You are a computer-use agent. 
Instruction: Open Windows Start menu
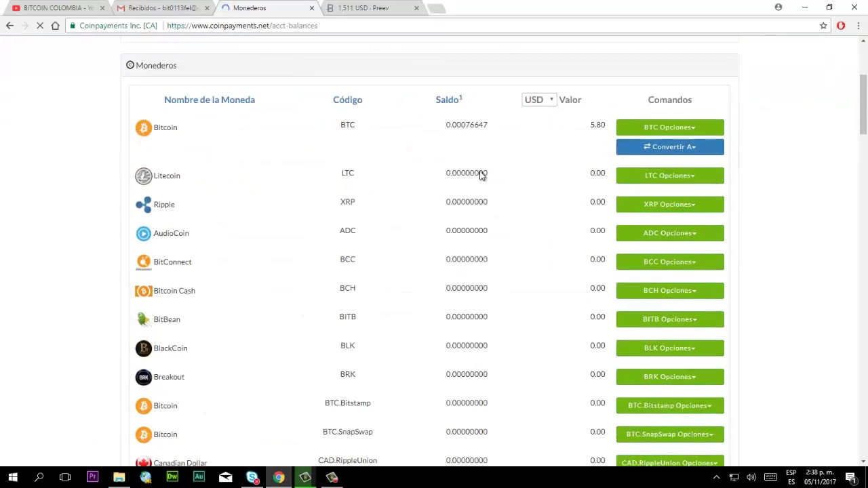click(13, 477)
